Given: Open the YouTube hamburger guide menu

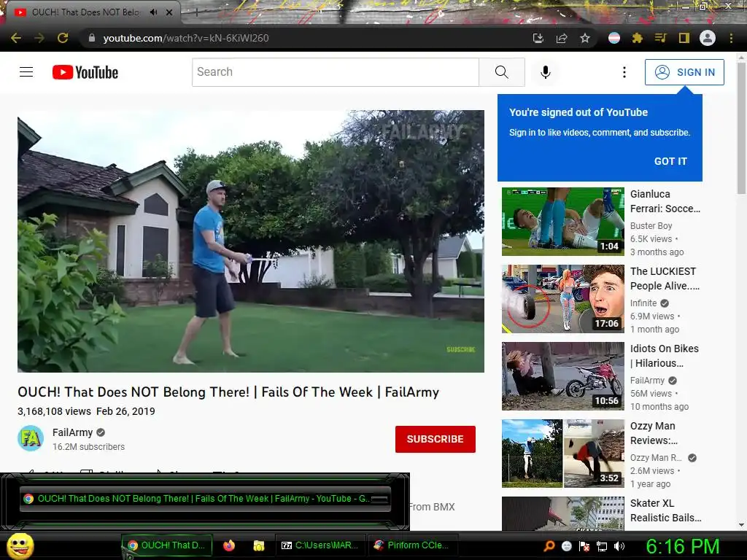Looking at the screenshot, I should click(26, 72).
